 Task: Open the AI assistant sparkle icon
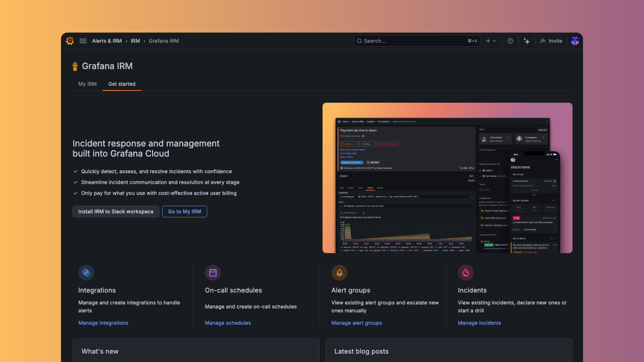pos(526,41)
